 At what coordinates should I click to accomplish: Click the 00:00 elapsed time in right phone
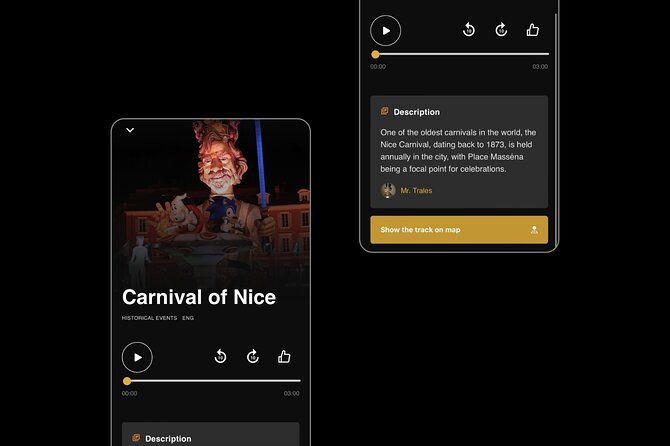tap(378, 67)
